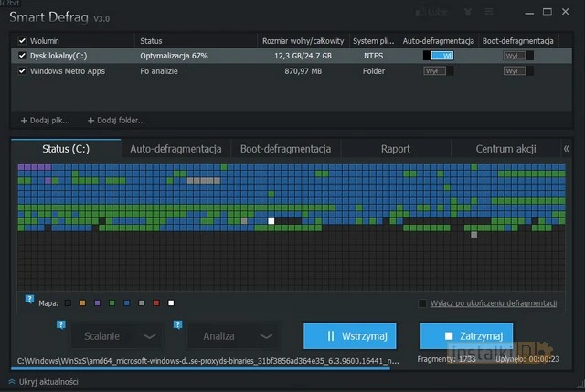
Task: Click the help icon next to Analiza
Action: pyautogui.click(x=178, y=325)
